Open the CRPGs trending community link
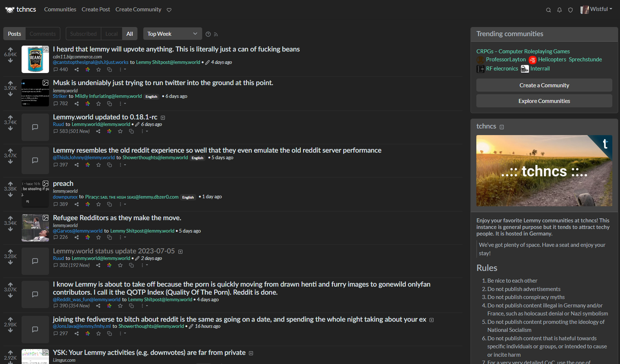This screenshot has height=364, width=620. (523, 51)
